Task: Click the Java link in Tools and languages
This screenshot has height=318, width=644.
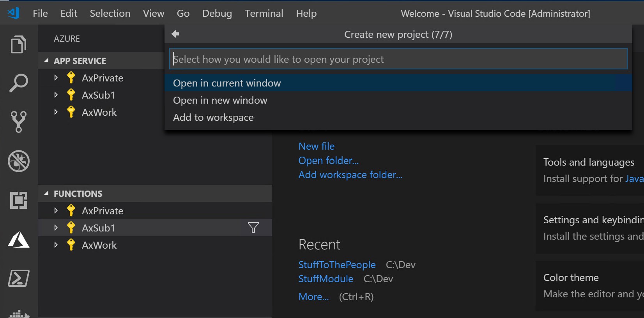Action: click(634, 178)
